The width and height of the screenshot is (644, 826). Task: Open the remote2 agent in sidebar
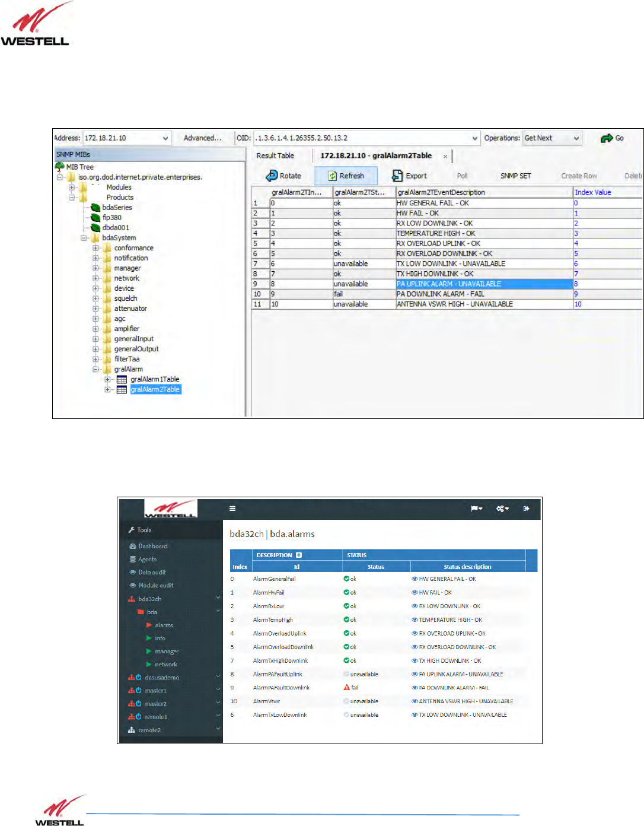tap(149, 730)
